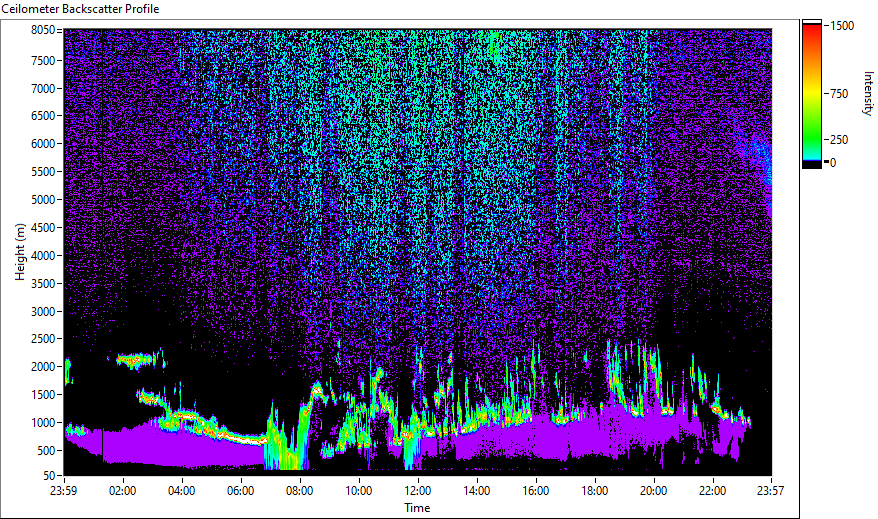Viewport: 878px width, 519px height.
Task: Click the 18:00 time axis label
Action: (x=595, y=491)
